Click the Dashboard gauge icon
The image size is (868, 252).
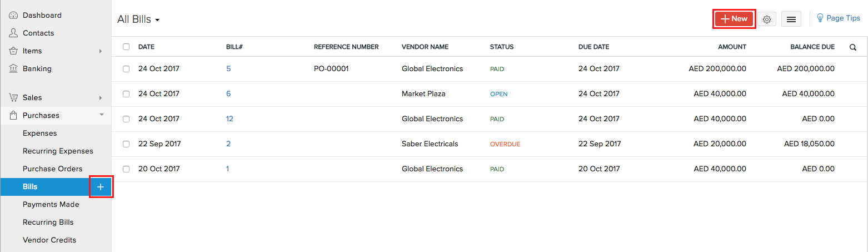click(13, 15)
